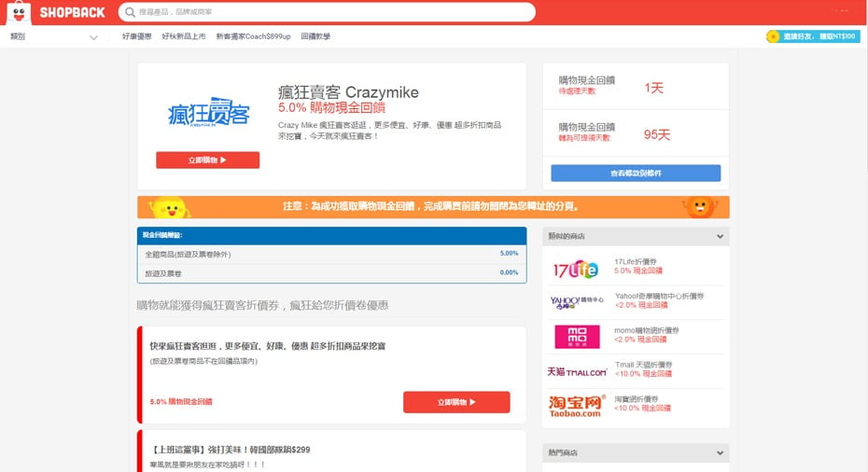The width and height of the screenshot is (868, 472).
Task: Click the 5.0% 購物現金回饋 headline text
Action: (x=331, y=107)
